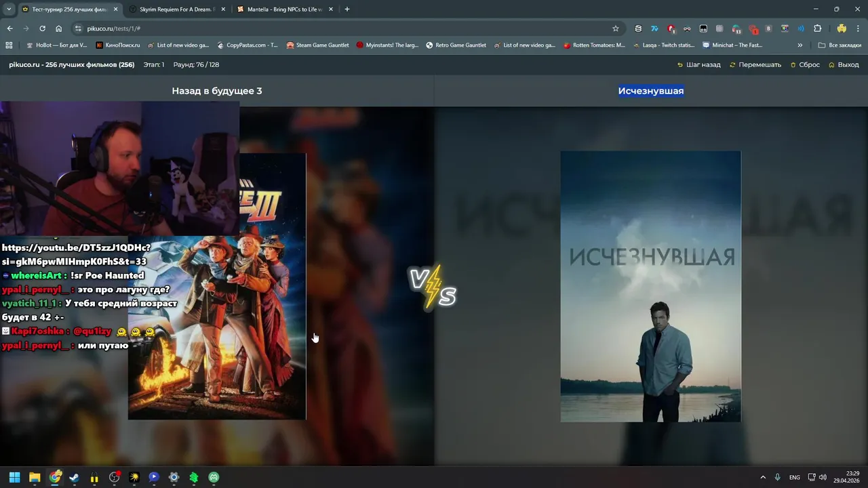Viewport: 868px width, 488px height.
Task: Click the pikuco.ru 256 лучших фильмов heading
Action: (71, 64)
